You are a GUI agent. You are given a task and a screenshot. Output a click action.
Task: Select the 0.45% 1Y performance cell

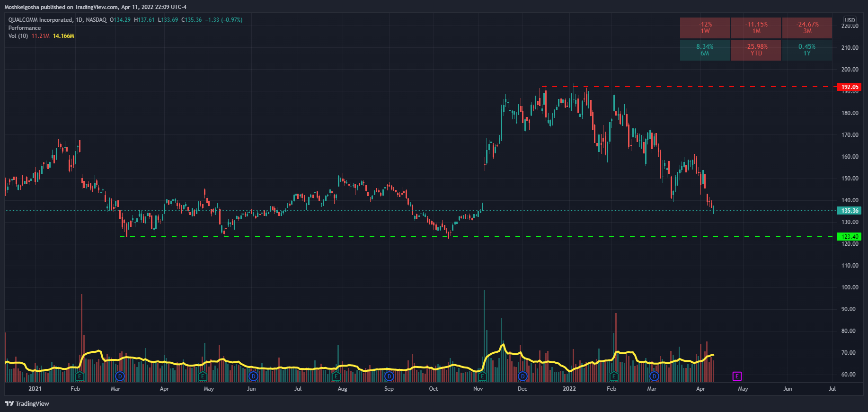807,50
